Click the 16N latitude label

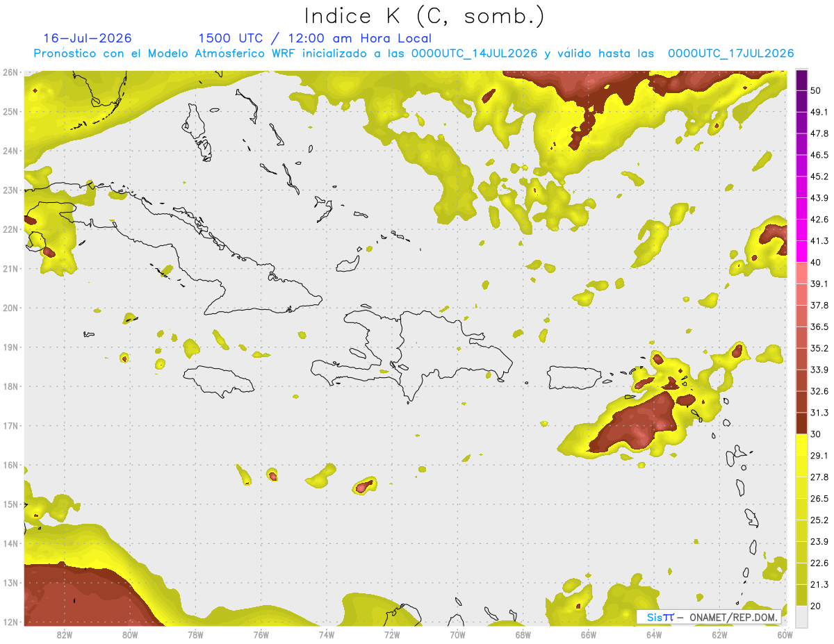point(10,465)
